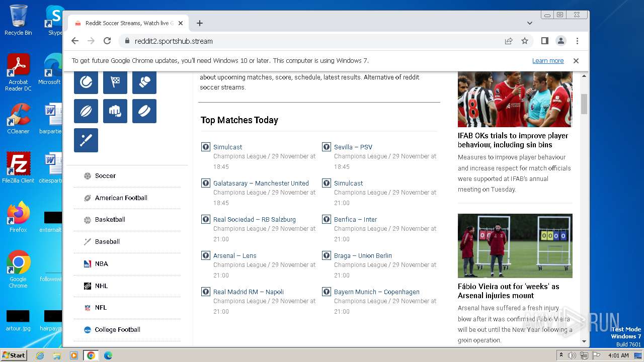Open Real Sociedad – RB Salzburg match

(x=255, y=220)
